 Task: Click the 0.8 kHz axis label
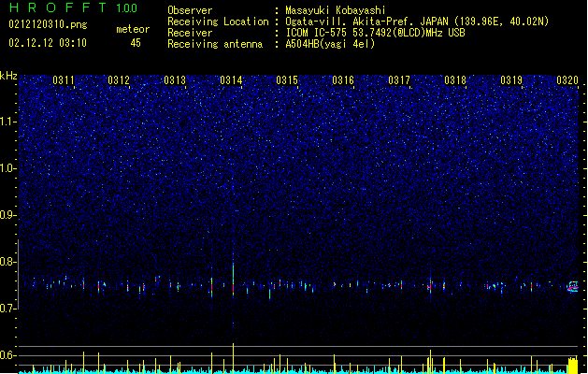pyautogui.click(x=7, y=262)
